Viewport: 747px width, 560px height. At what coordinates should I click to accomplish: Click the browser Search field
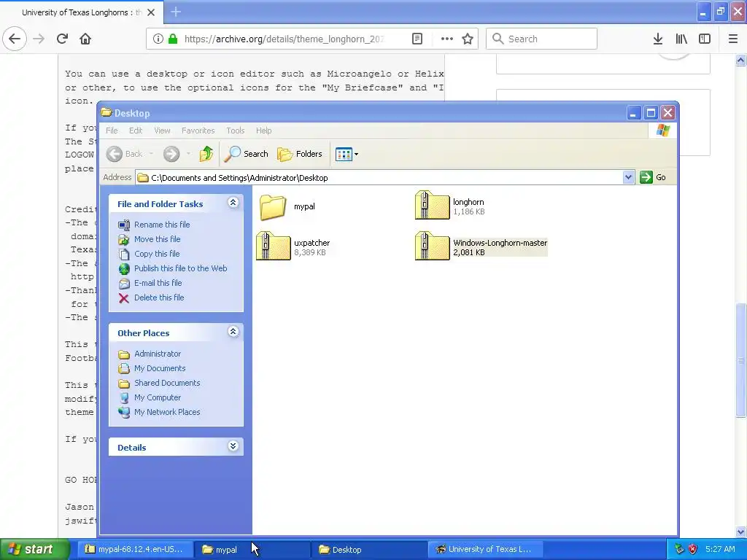[541, 39]
